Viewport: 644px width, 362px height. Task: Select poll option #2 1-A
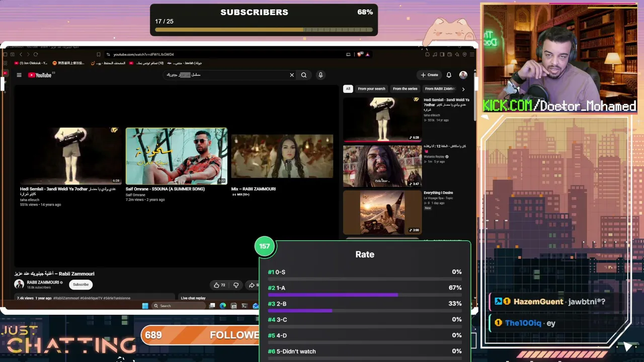tap(365, 290)
